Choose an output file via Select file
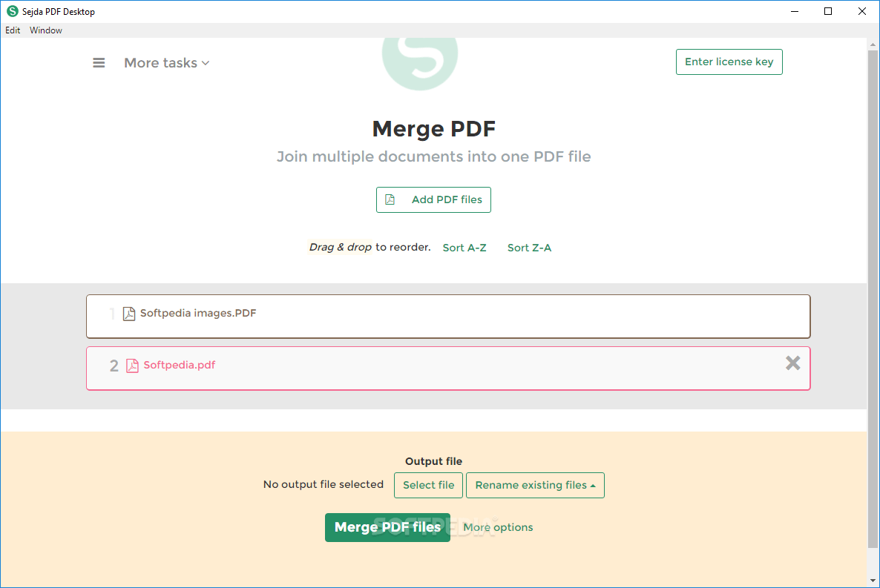 (428, 485)
